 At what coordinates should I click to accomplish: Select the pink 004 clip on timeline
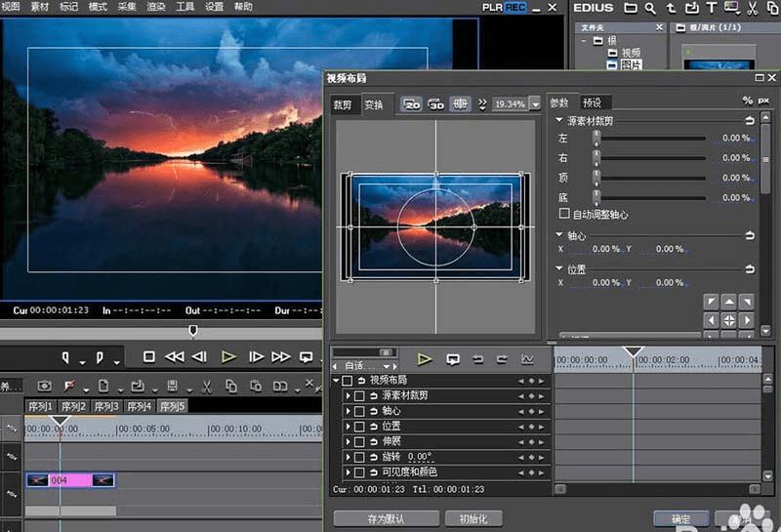coord(70,480)
